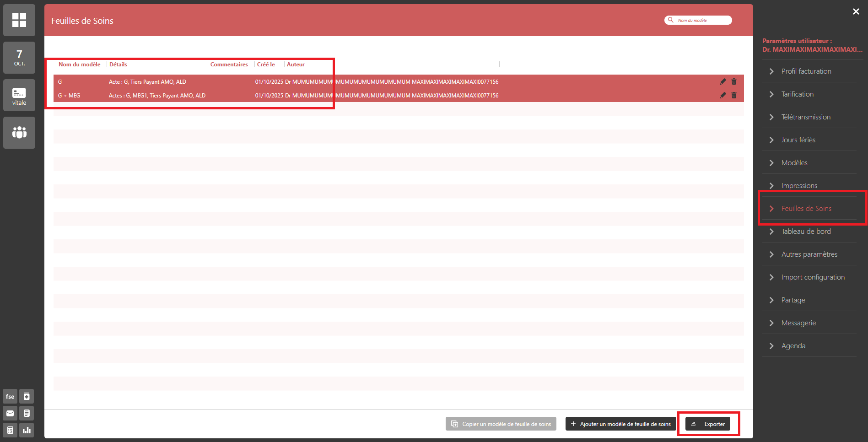Open the envelope mail icon

pos(10,413)
